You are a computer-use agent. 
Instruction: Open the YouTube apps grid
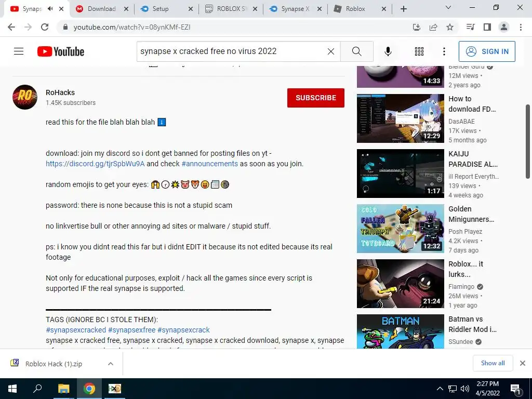419,51
